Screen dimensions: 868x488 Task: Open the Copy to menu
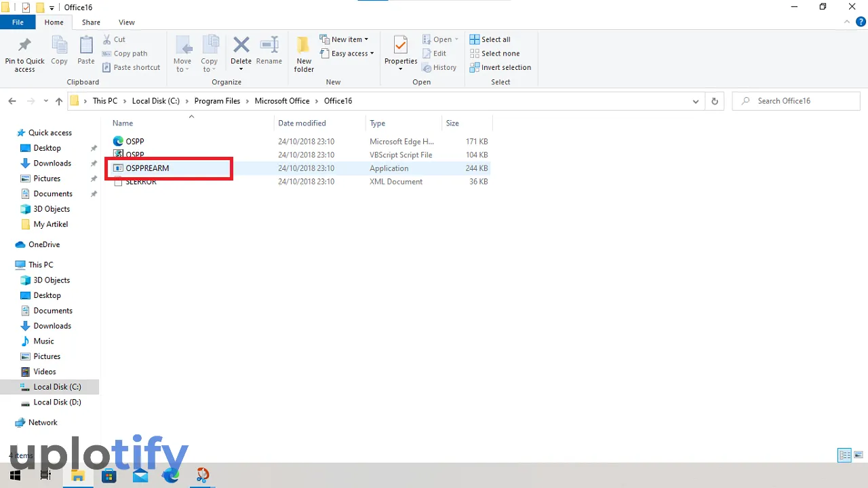210,54
